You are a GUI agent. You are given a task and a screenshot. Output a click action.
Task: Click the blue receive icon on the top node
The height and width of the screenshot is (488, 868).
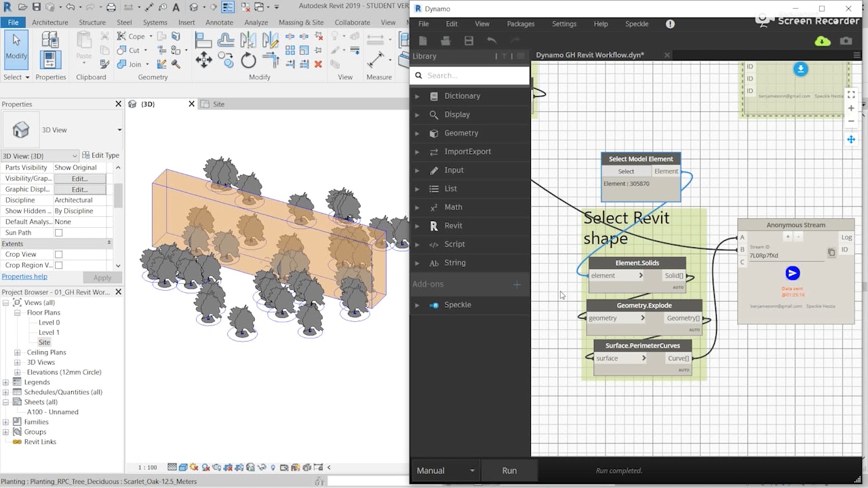pyautogui.click(x=800, y=69)
